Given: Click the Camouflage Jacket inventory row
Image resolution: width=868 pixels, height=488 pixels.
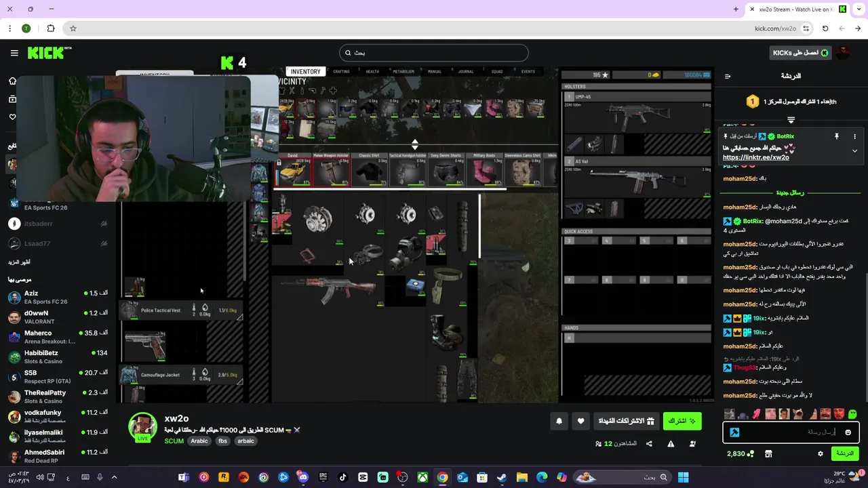Looking at the screenshot, I should click(182, 375).
